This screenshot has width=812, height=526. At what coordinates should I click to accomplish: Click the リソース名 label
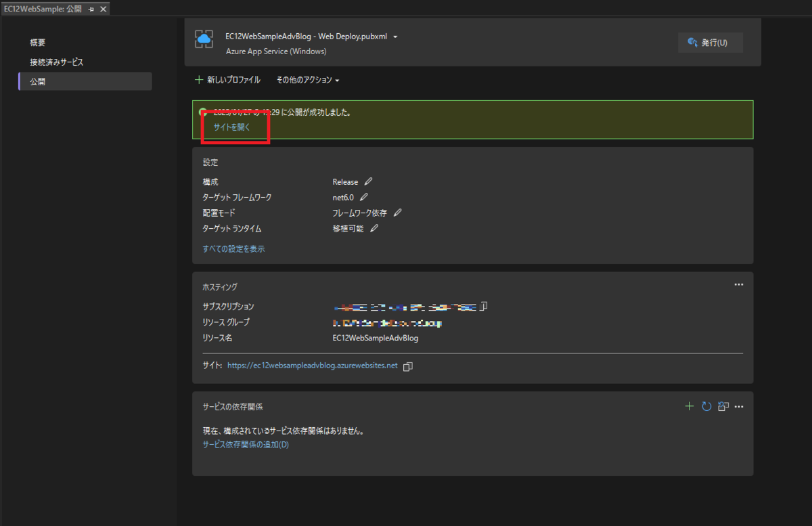coord(217,338)
